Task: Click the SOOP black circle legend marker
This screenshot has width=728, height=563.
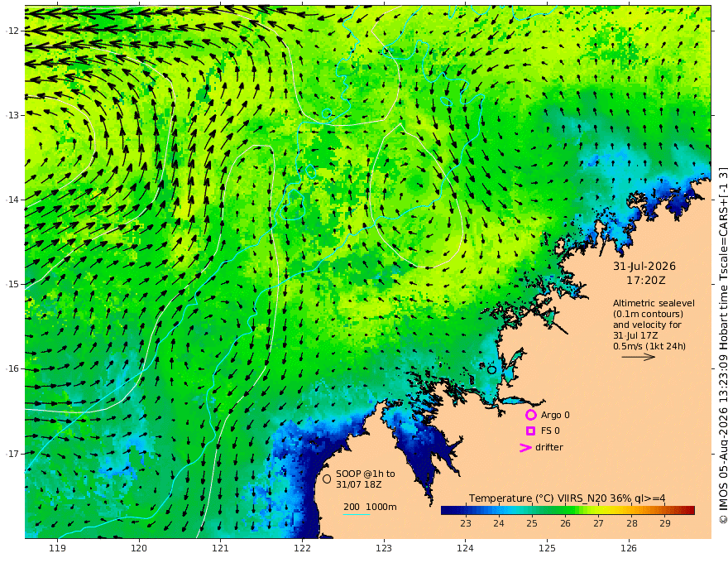Action: pyautogui.click(x=327, y=479)
